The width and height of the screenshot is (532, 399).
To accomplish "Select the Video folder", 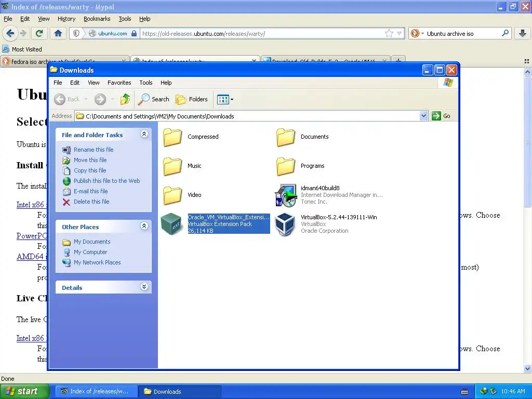I will [182, 195].
